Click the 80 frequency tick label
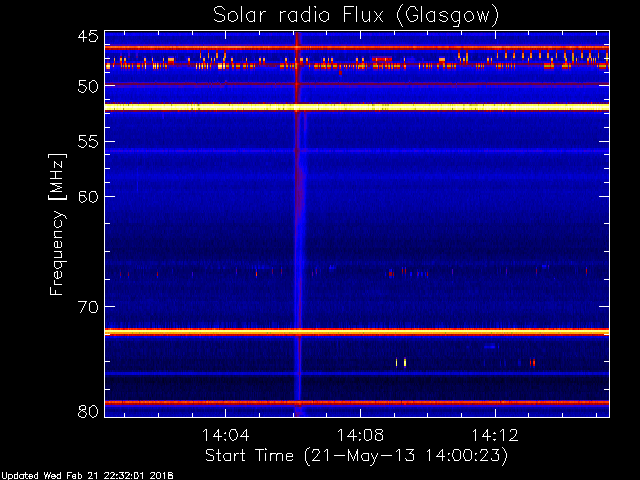This screenshot has height=480, width=640. point(88,411)
